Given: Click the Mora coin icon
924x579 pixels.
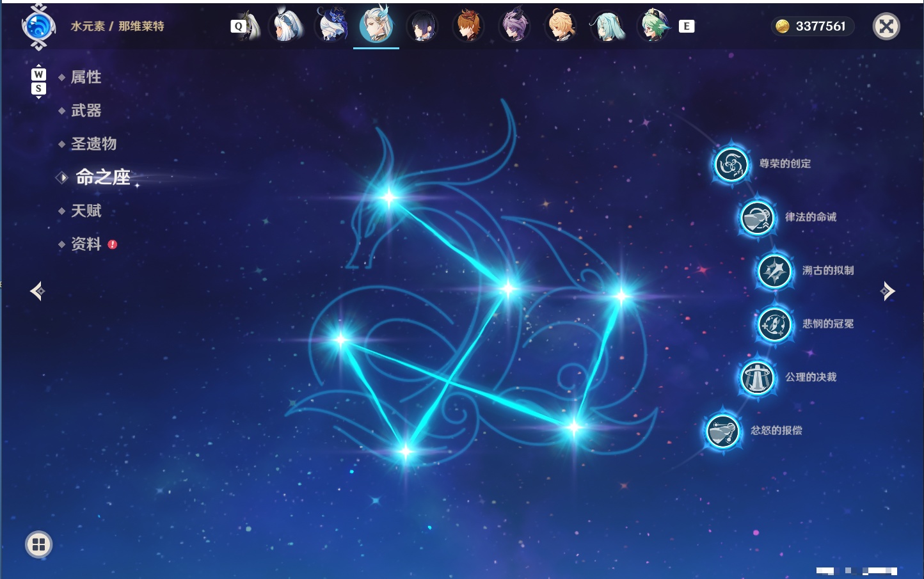Looking at the screenshot, I should pos(782,26).
